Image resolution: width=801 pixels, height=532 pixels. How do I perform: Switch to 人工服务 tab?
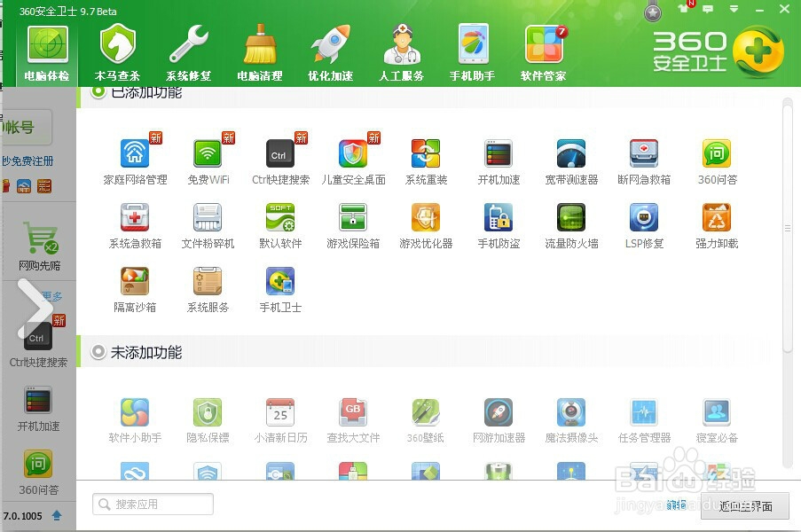402,53
